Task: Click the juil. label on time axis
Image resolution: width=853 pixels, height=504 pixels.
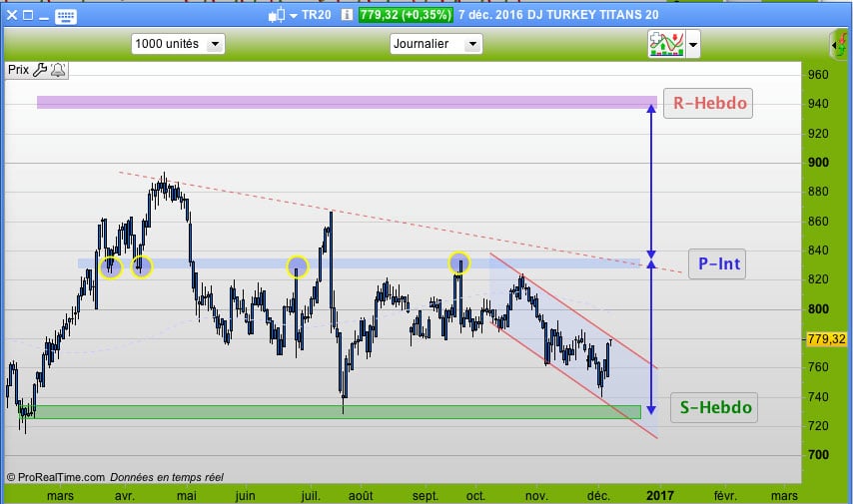Action: 311,496
